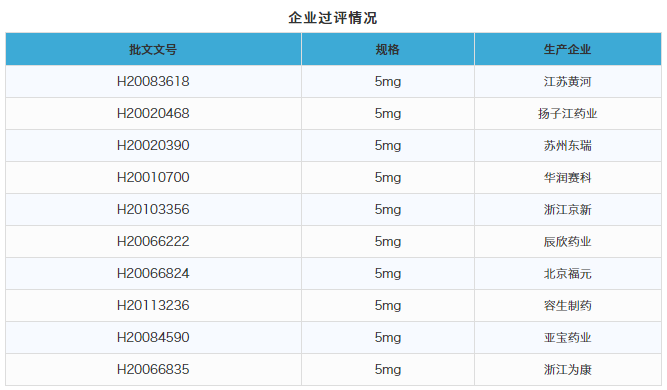Click the 批文文号 column header
This screenshot has height=390, width=667.
coord(153,50)
